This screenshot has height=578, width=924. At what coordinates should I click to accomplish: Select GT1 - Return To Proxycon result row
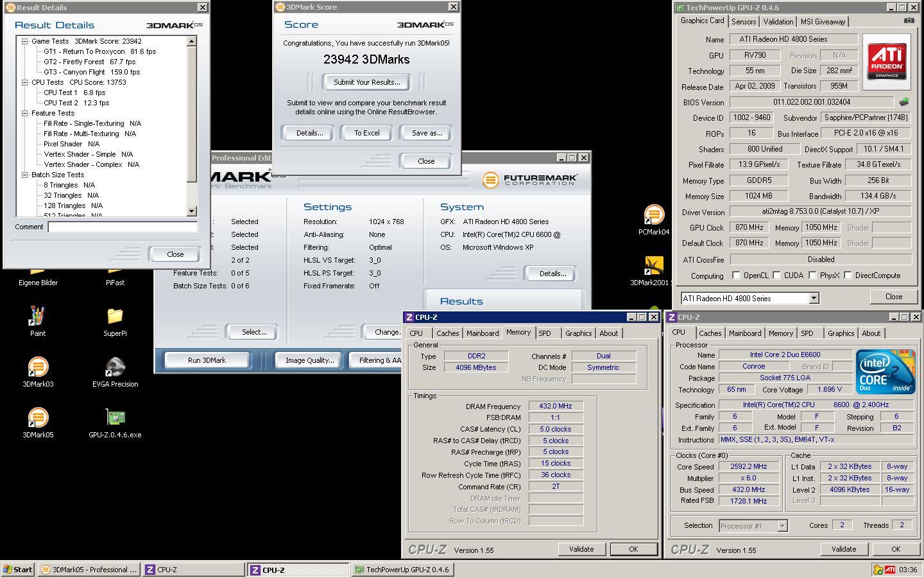(x=99, y=51)
